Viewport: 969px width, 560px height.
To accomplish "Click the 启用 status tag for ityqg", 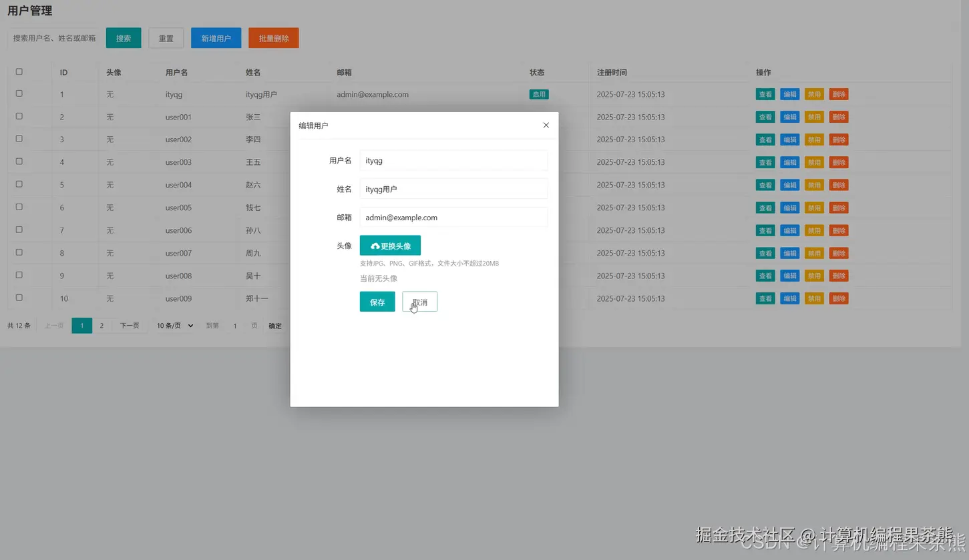I will pyautogui.click(x=539, y=94).
